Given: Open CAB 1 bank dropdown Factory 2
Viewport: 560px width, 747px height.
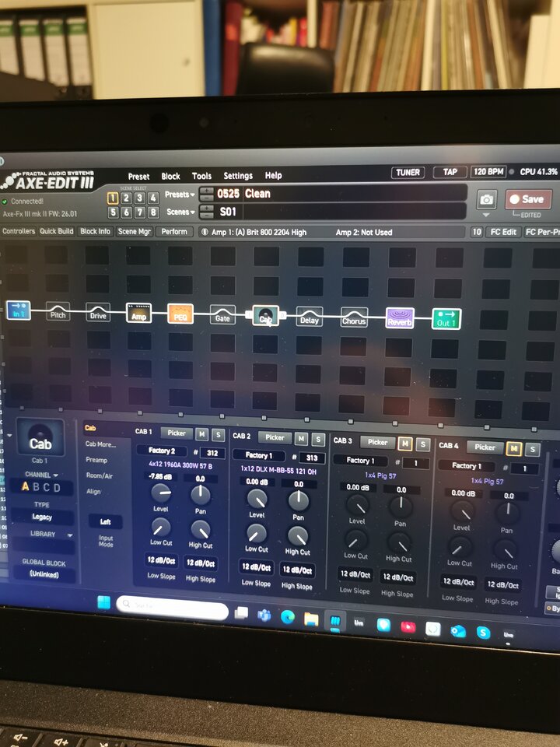Looking at the screenshot, I should (163, 451).
